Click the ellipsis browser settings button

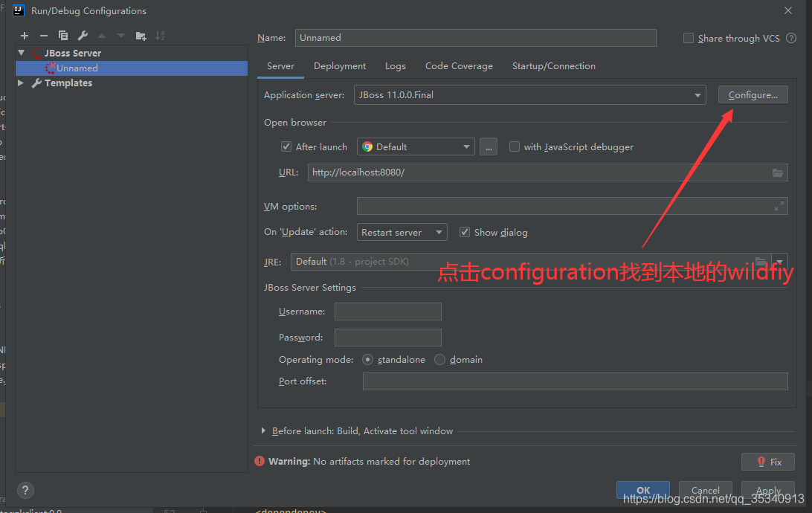coord(489,146)
